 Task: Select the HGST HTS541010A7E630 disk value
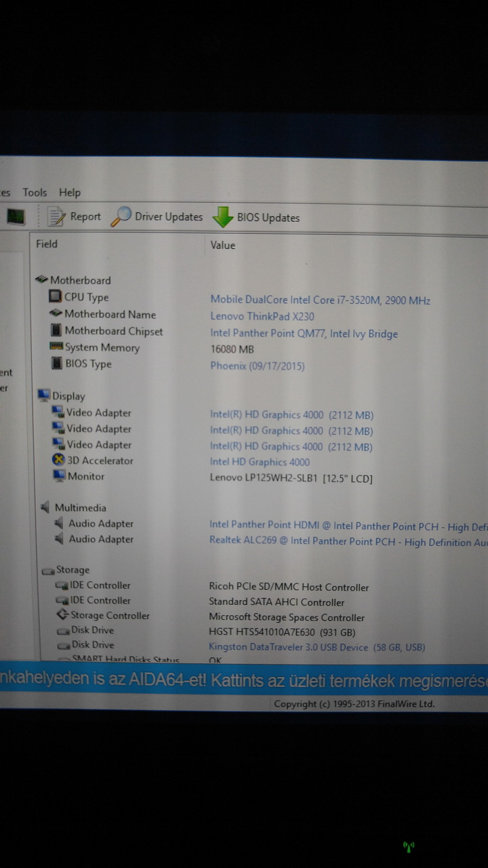(282, 632)
